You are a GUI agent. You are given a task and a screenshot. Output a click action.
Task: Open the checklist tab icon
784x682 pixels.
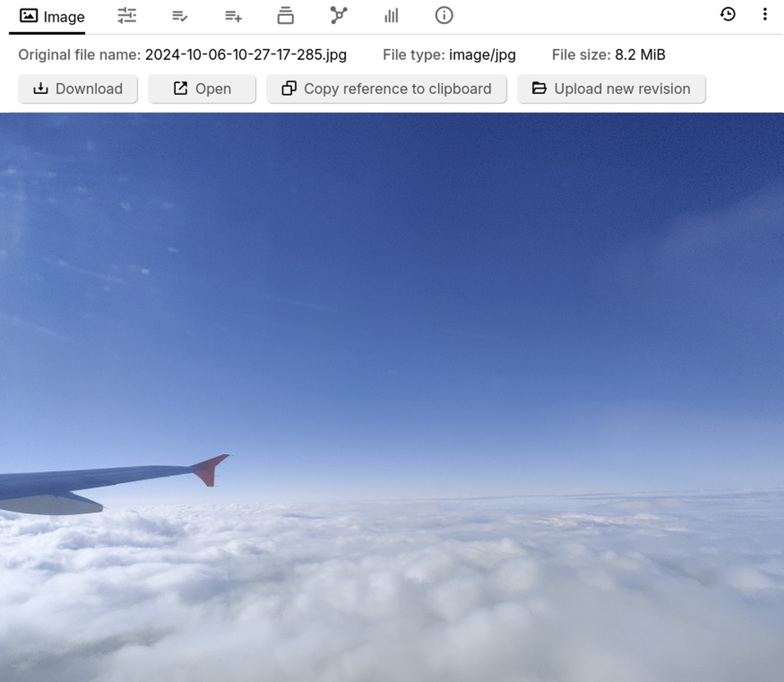point(180,16)
